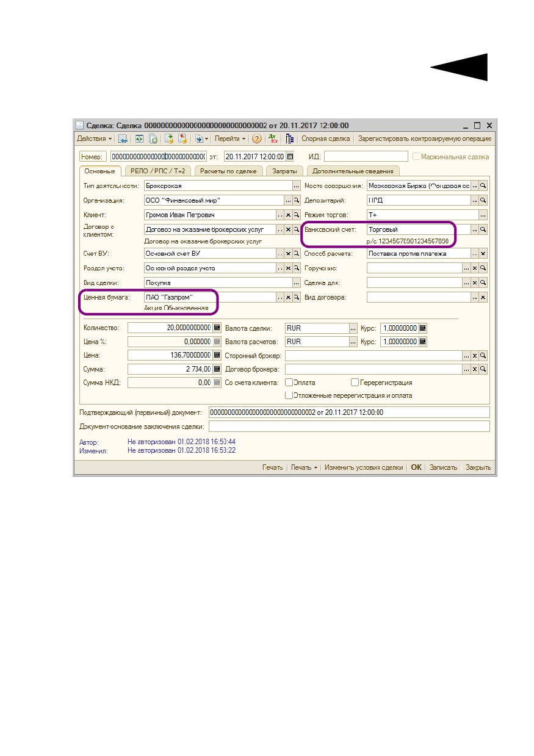Open the calendar picker next to date field
Viewport: 534px width, 756px height.
[x=290, y=156]
